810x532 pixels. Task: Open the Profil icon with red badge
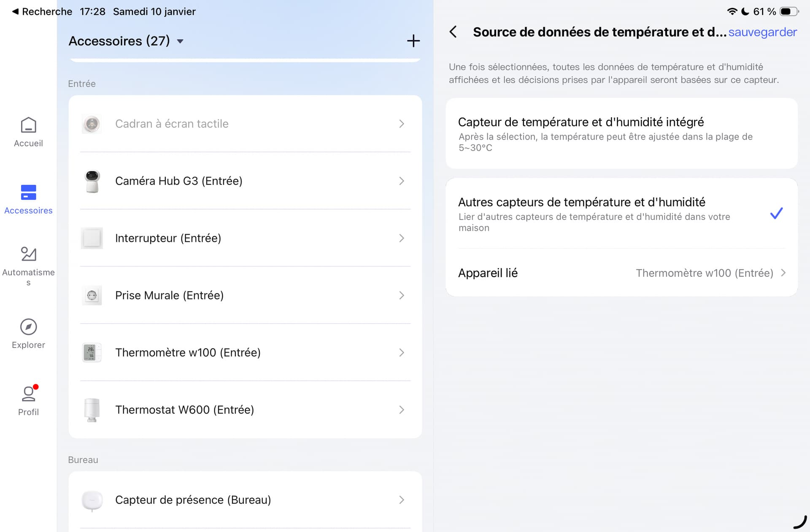click(28, 394)
